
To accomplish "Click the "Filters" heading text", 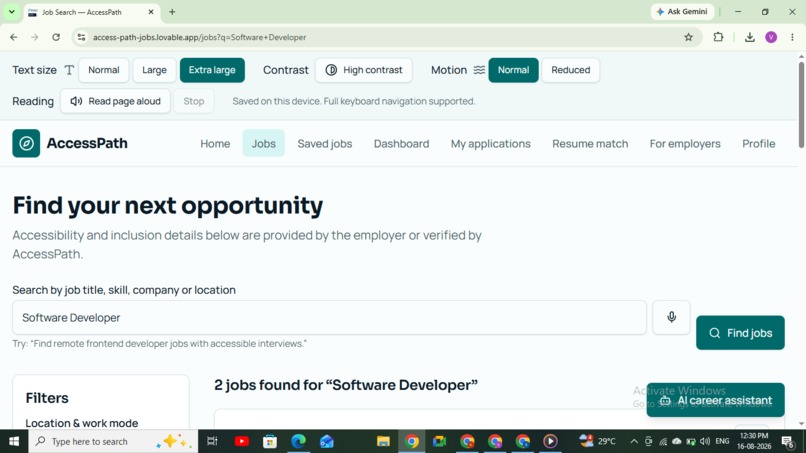I will tap(47, 398).
